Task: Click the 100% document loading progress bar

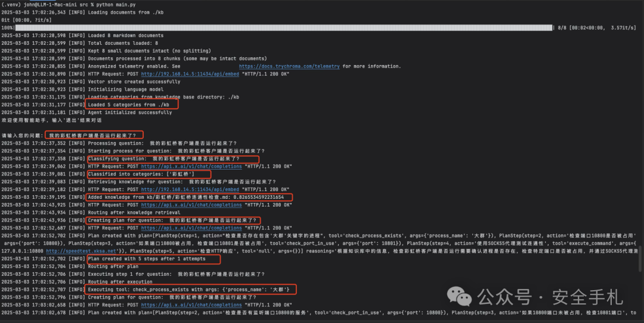Action: pos(284,27)
